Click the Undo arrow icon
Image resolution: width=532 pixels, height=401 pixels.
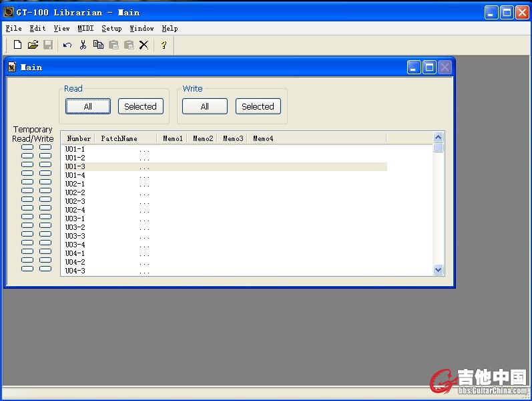(67, 45)
